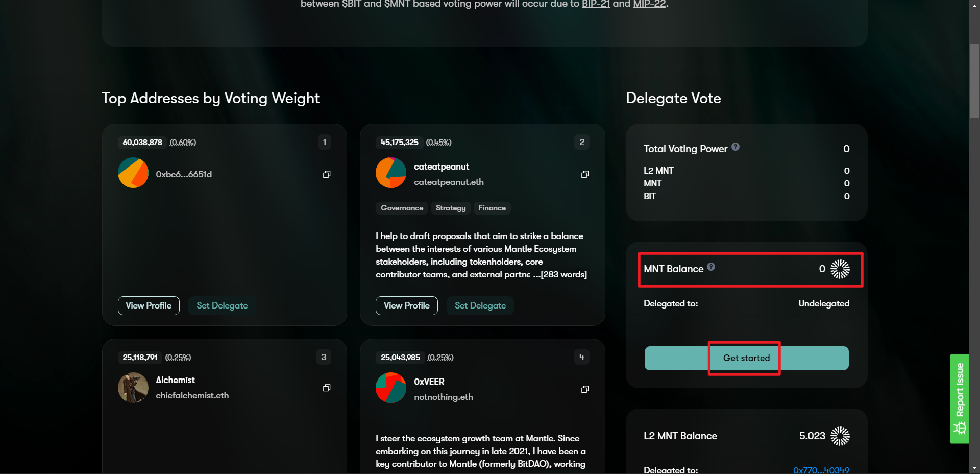Open the BIP-21 link
This screenshot has height=474, width=980.
[x=596, y=4]
